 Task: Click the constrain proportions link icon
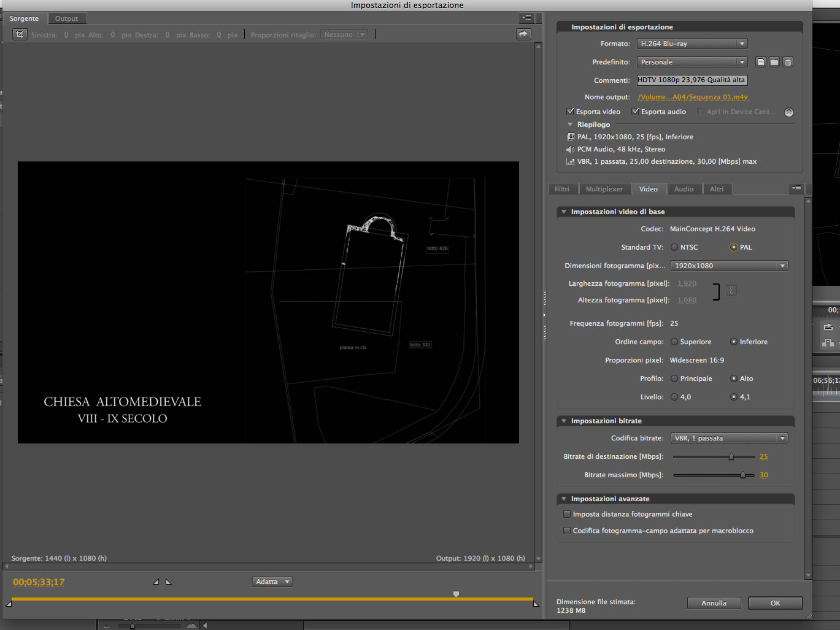731,290
